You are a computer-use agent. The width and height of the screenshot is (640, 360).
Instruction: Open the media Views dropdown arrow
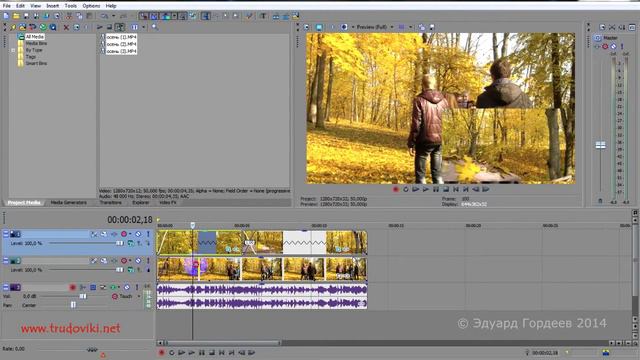pyautogui.click(x=143, y=27)
